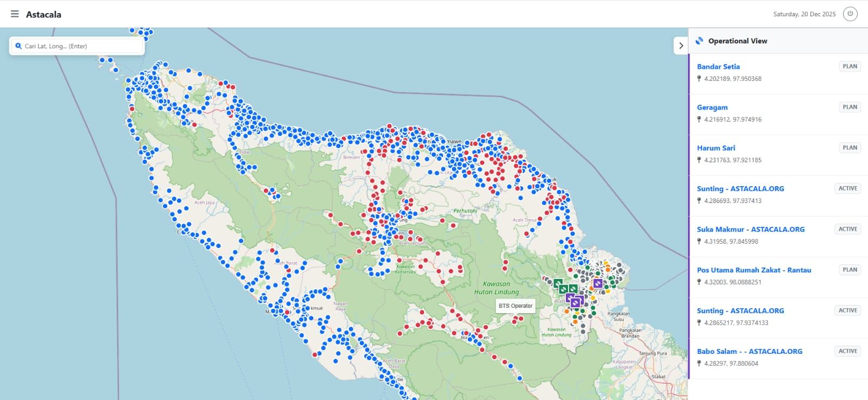Open the hamburger menu beside Astacala
The width and height of the screenshot is (868, 400).
point(15,14)
